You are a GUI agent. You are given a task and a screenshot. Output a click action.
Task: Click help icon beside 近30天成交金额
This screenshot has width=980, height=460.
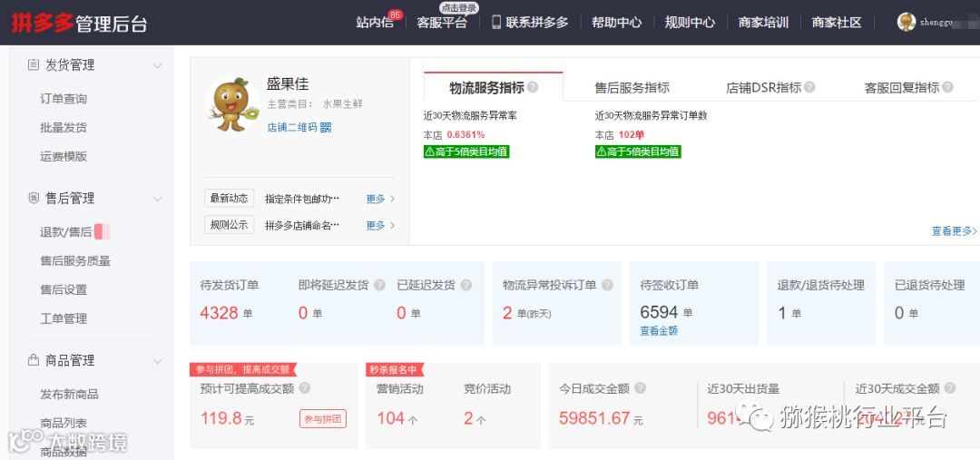click(950, 388)
